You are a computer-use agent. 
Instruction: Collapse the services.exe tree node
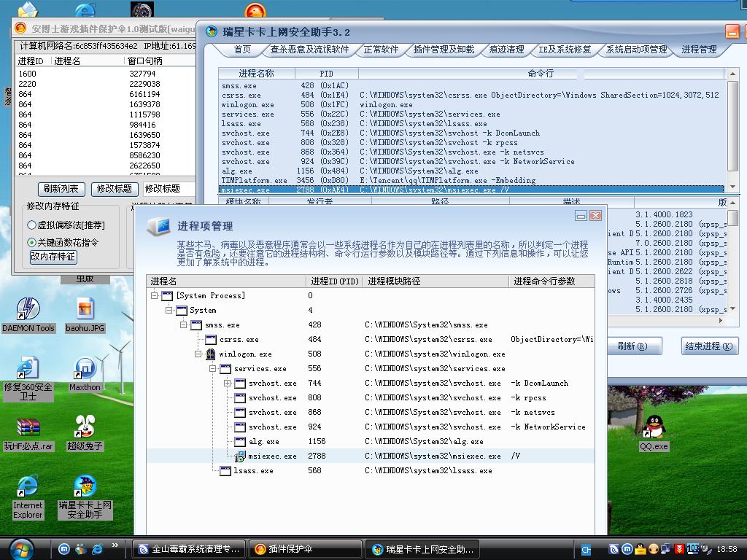click(213, 369)
